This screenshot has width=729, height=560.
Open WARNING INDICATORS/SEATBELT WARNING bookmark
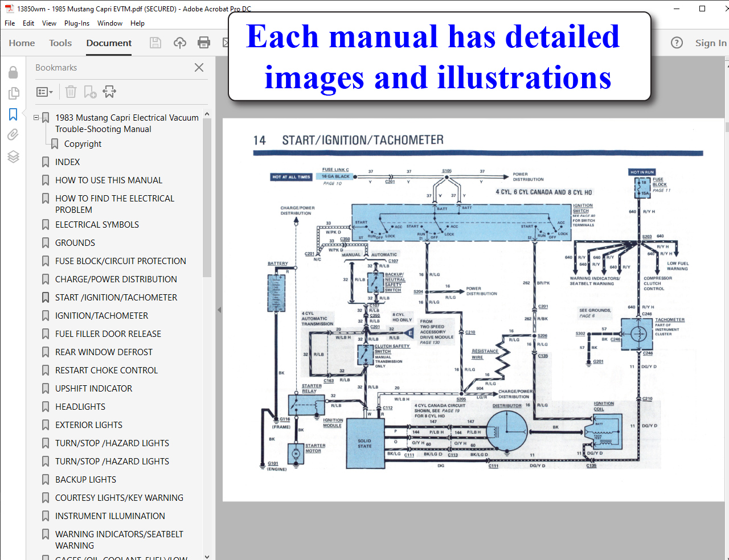click(x=119, y=540)
